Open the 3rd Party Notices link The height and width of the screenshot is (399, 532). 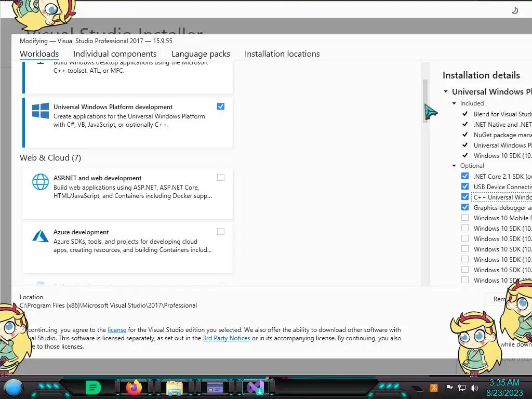point(227,338)
